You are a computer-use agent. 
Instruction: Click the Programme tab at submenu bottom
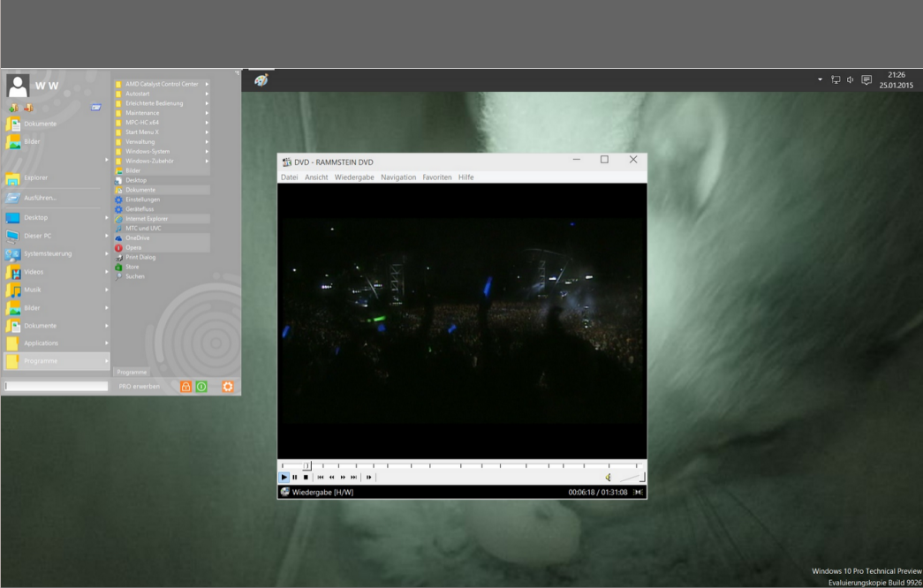[132, 372]
